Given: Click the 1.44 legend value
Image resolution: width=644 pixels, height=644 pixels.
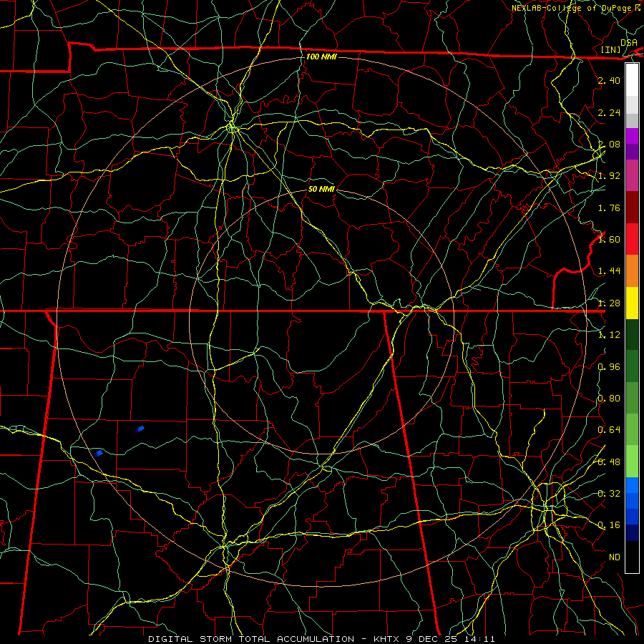Looking at the screenshot, I should [609, 271].
